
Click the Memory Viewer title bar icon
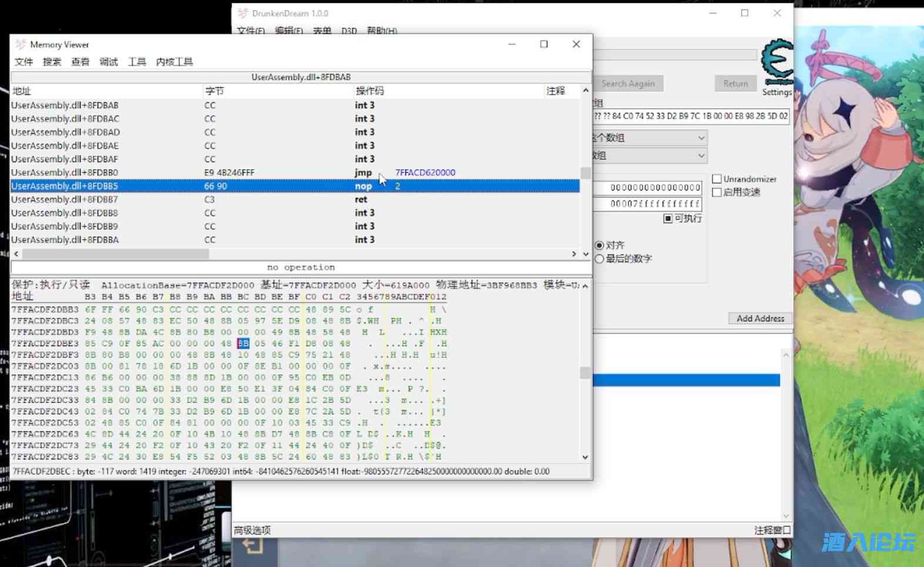coord(21,45)
